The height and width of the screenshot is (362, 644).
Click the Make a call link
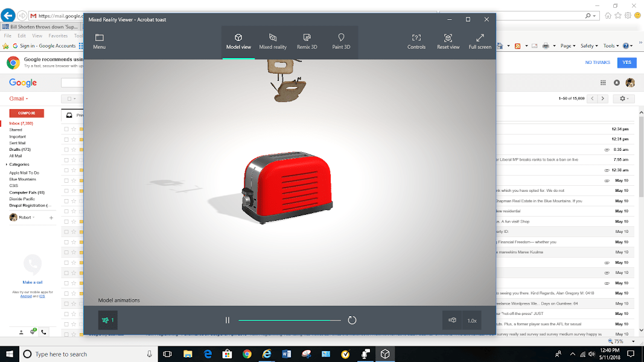coord(33,282)
